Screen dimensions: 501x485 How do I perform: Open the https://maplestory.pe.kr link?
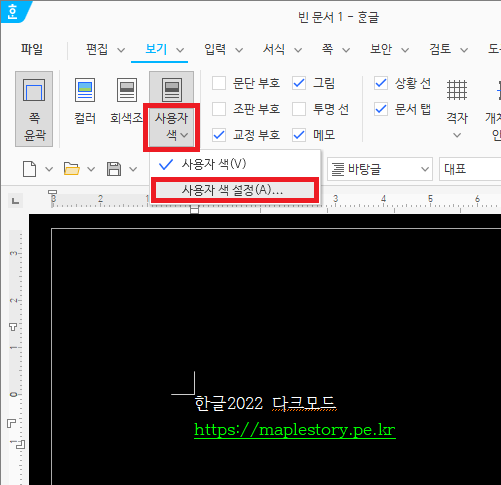[295, 430]
